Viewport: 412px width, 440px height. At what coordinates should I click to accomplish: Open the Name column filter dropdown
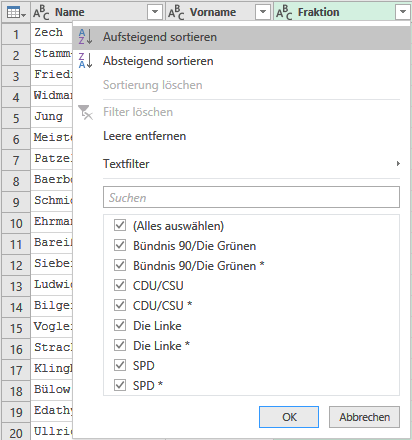(155, 12)
